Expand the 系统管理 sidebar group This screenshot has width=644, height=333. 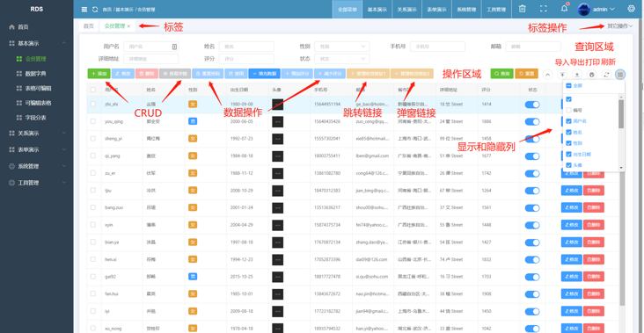pyautogui.click(x=37, y=166)
